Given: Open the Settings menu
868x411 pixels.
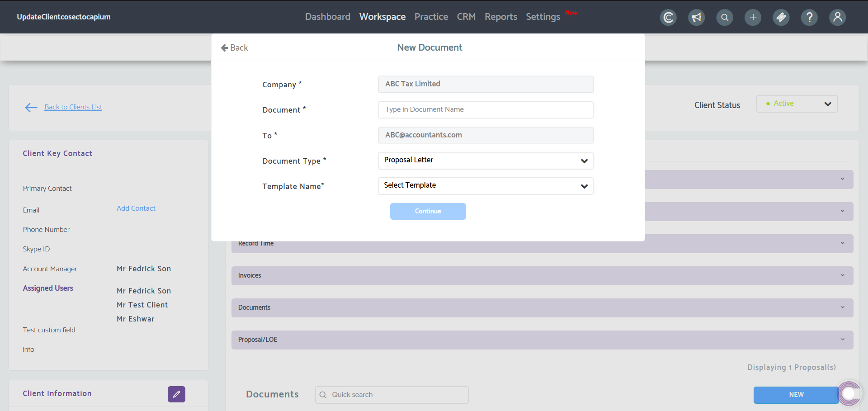Looking at the screenshot, I should [x=543, y=17].
